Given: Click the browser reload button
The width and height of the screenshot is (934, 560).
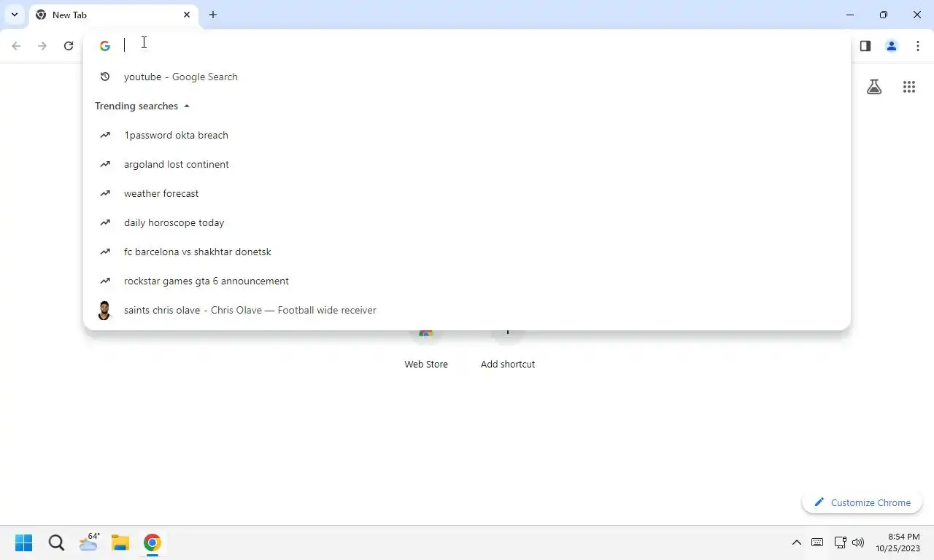Looking at the screenshot, I should pos(69,46).
